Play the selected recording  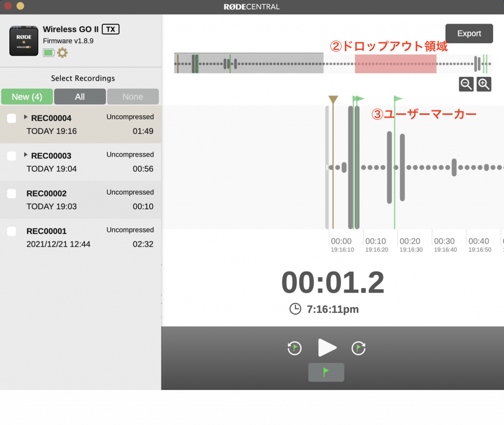[327, 348]
